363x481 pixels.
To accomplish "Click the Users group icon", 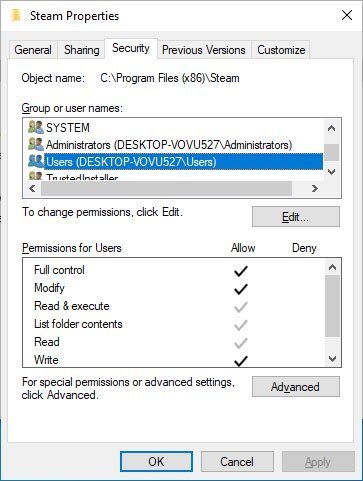I will pyautogui.click(x=36, y=161).
